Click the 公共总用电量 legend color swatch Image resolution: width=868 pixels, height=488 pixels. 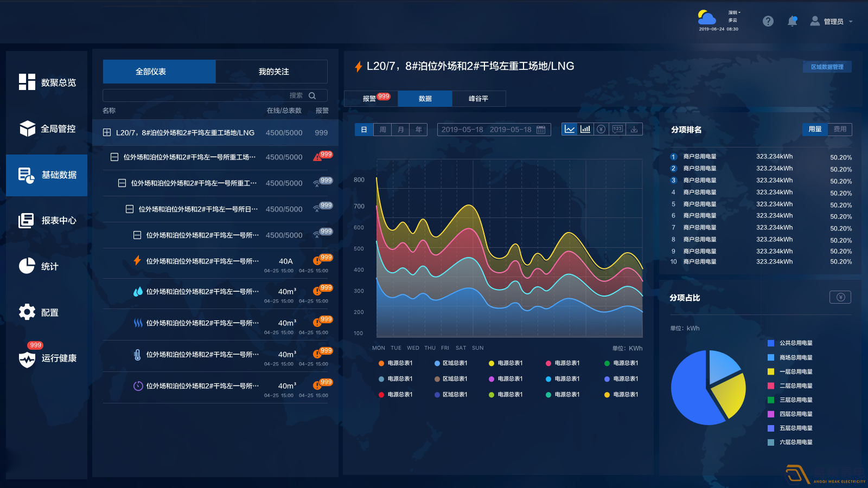pos(771,343)
